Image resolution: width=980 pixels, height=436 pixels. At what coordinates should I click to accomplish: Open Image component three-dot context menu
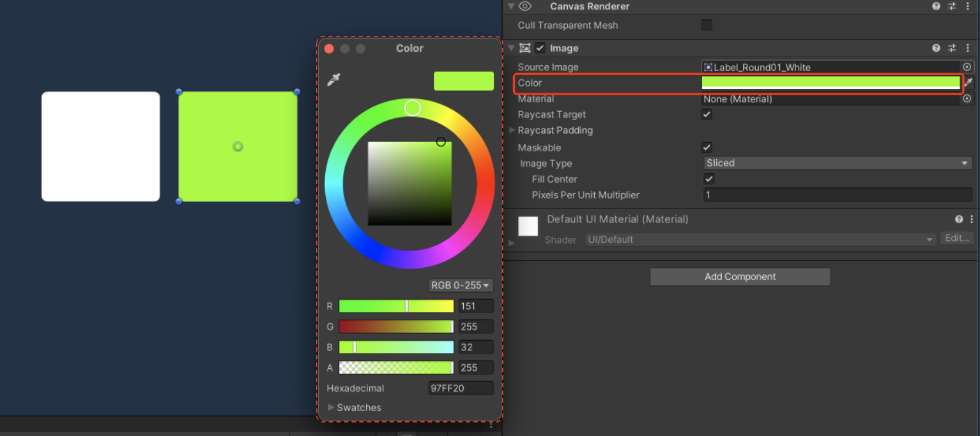coord(969,48)
